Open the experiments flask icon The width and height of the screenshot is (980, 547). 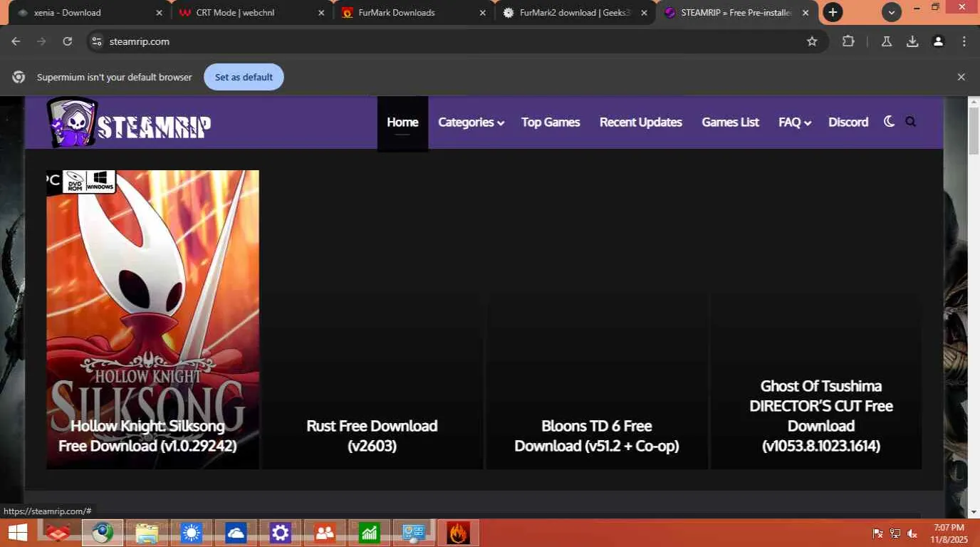coord(887,41)
